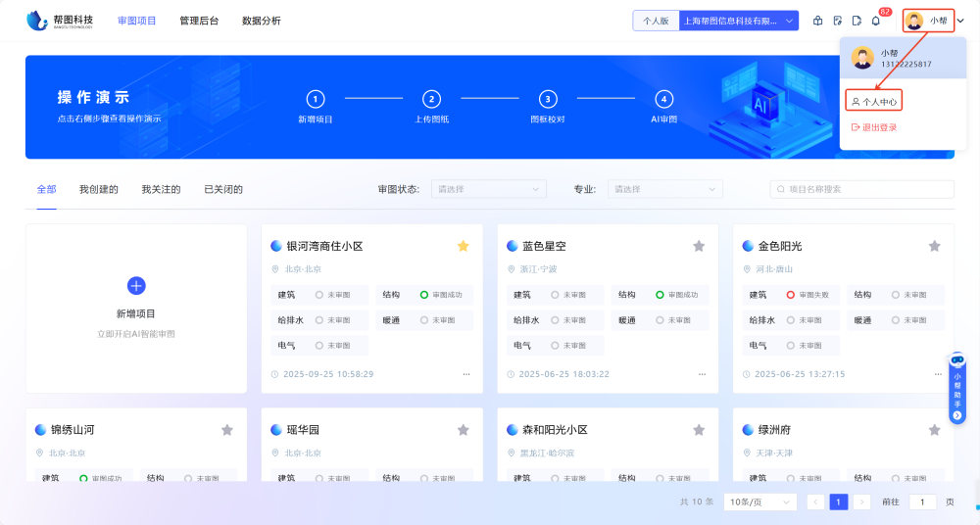
Task: Star the 蓝色星空 project
Action: point(699,246)
